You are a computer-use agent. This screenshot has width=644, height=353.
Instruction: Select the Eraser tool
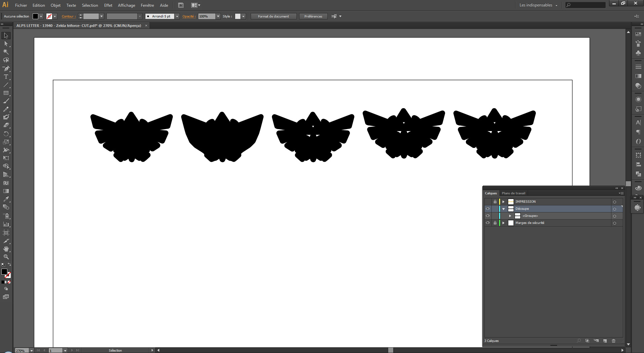click(x=6, y=125)
